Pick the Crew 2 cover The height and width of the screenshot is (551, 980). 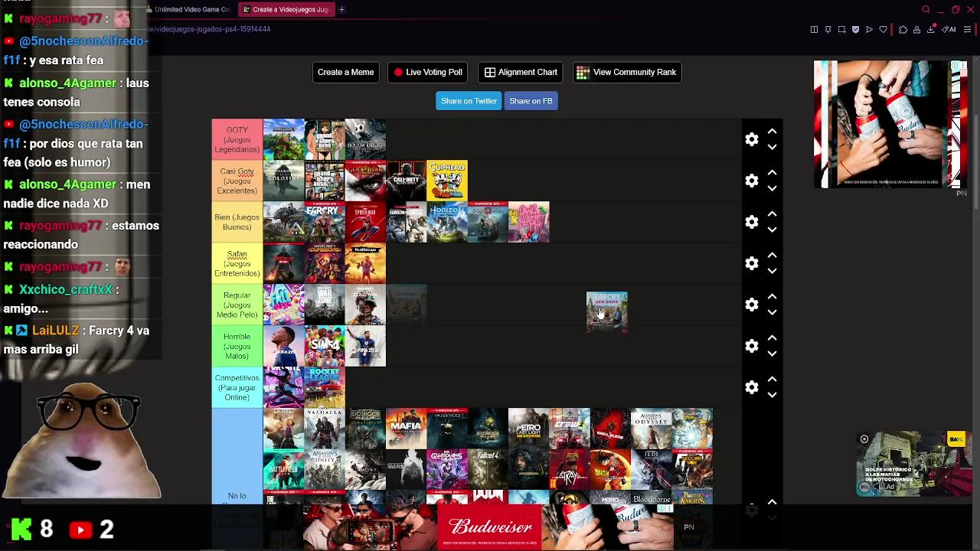[570, 429]
